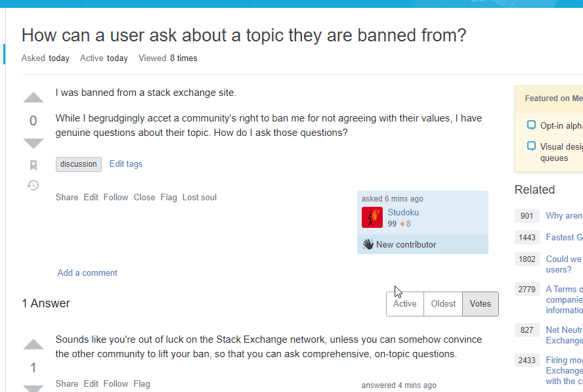Image resolution: width=583 pixels, height=392 pixels.
Task: Open the question's revision history icon
Action: point(33,186)
